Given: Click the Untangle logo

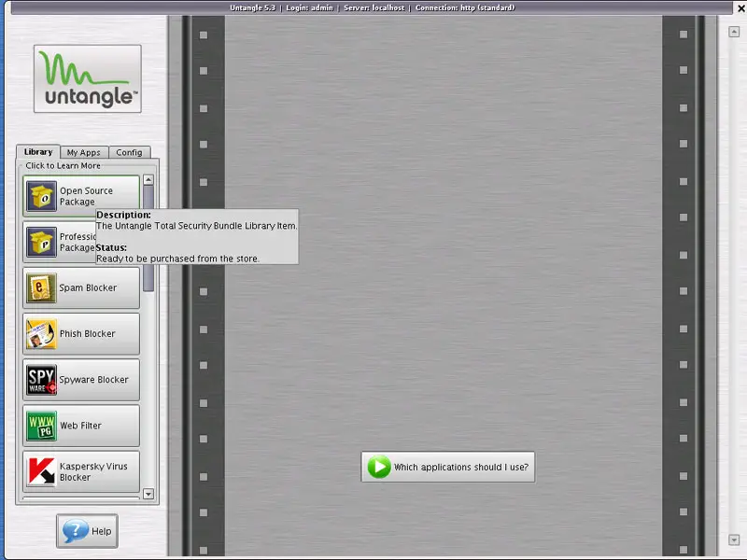Looking at the screenshot, I should coord(88,79).
